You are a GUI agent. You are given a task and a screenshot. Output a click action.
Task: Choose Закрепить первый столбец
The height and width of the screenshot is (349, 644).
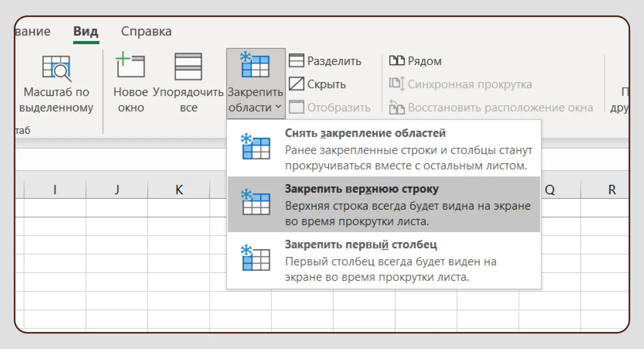point(384,260)
